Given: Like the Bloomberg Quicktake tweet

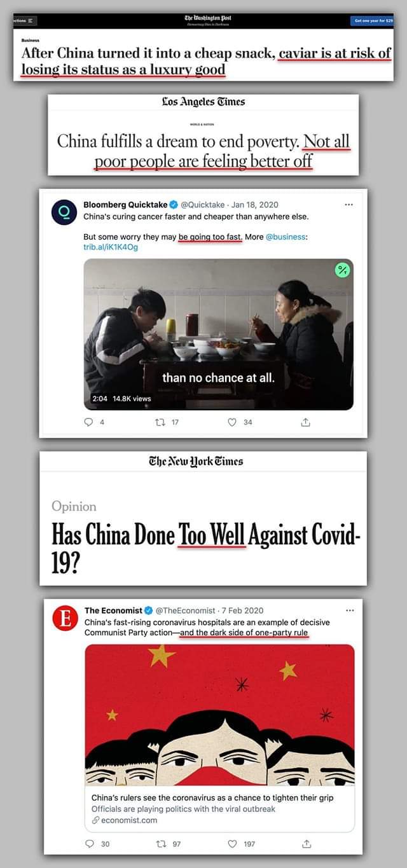Looking at the screenshot, I should (x=232, y=422).
